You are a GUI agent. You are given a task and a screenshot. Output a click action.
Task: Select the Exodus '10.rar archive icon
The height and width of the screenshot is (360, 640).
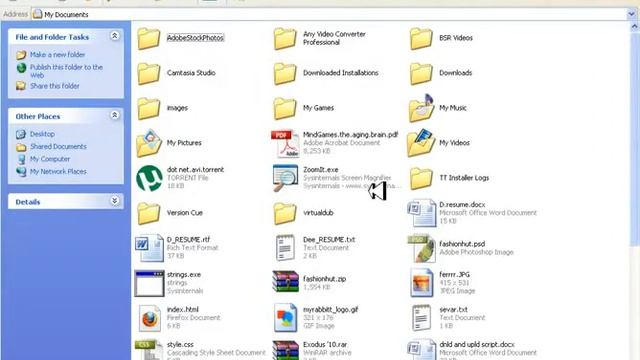[x=285, y=351]
